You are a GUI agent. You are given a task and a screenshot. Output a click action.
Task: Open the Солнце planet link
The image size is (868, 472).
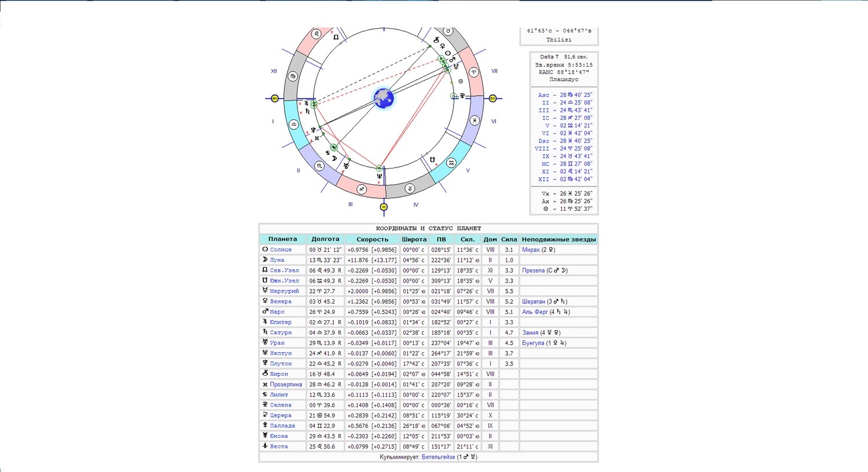281,250
